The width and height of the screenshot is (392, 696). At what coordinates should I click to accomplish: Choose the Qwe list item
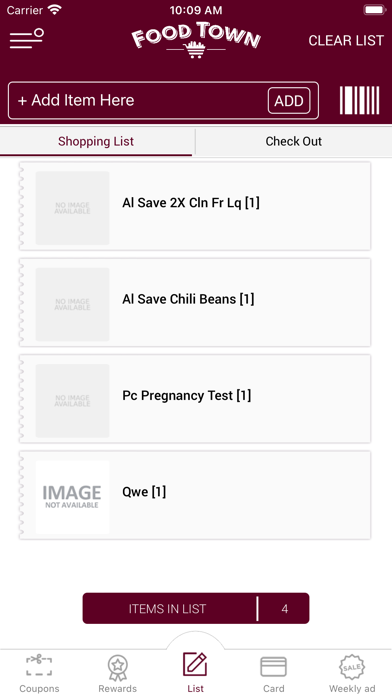[x=195, y=495]
